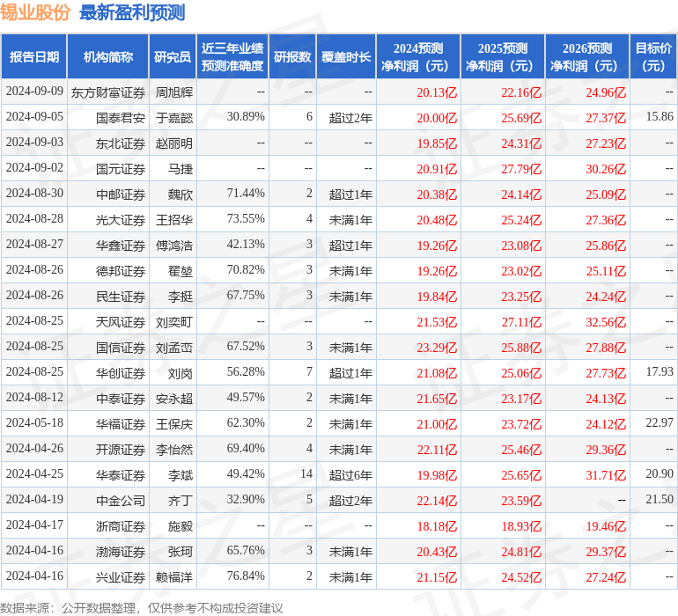
Task: Click the 锡业股份 stock name in title
Action: point(36,12)
